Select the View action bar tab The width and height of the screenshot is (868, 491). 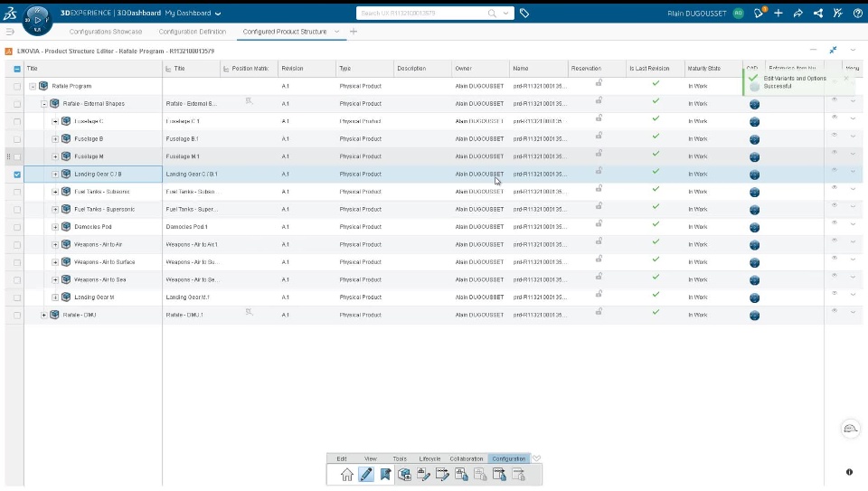(x=371, y=458)
